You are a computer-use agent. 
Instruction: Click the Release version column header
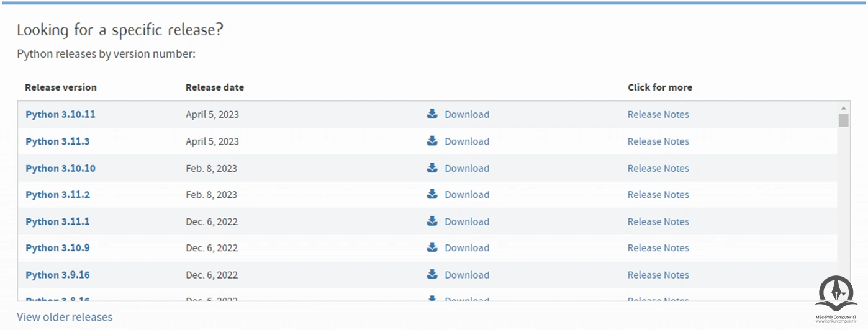coord(61,87)
